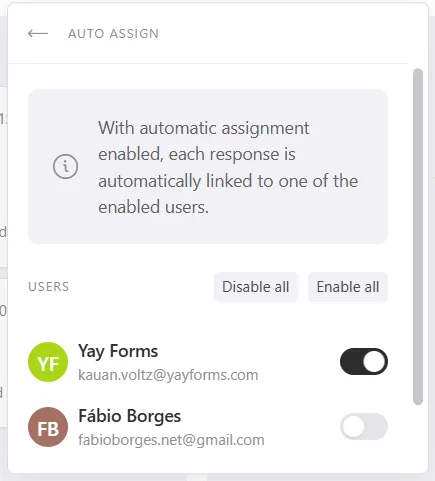
Task: Select the Yay Forms user name
Action: pyautogui.click(x=118, y=351)
